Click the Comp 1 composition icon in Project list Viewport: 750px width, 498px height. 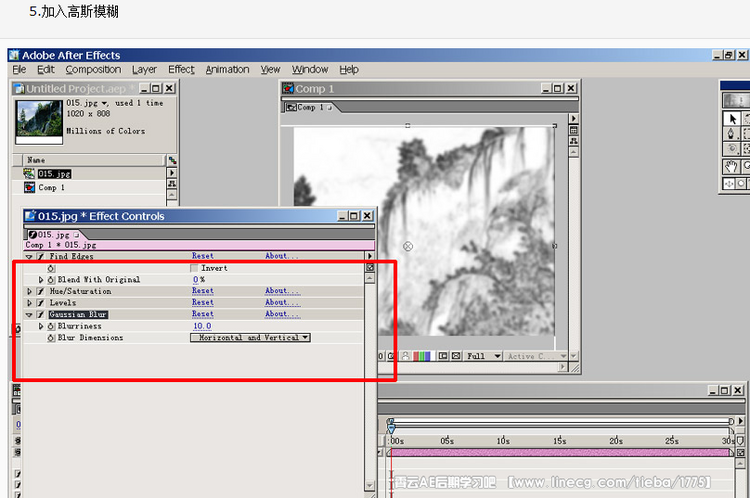coord(29,188)
